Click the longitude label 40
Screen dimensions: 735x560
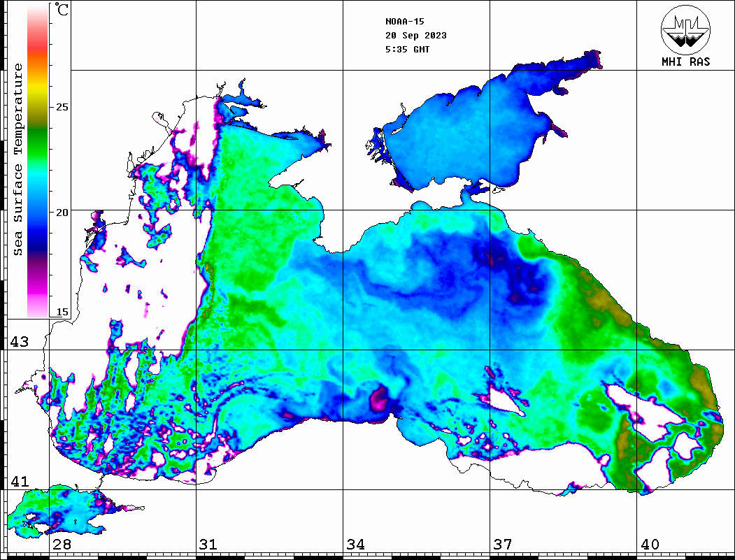(x=650, y=545)
